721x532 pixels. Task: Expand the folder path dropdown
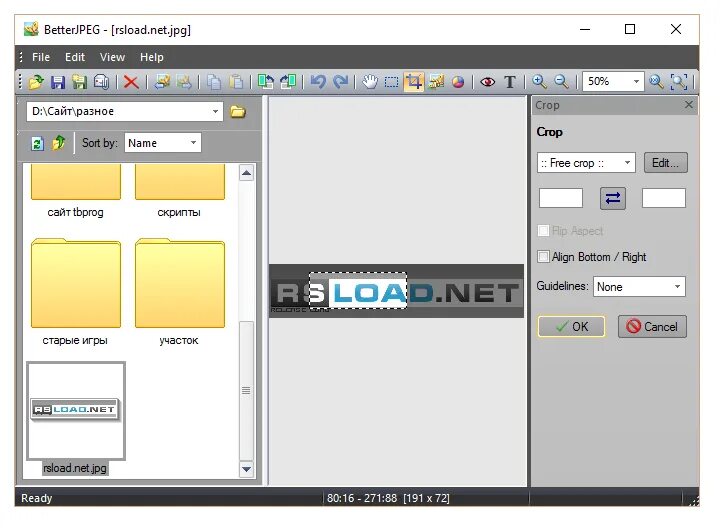pyautogui.click(x=215, y=111)
